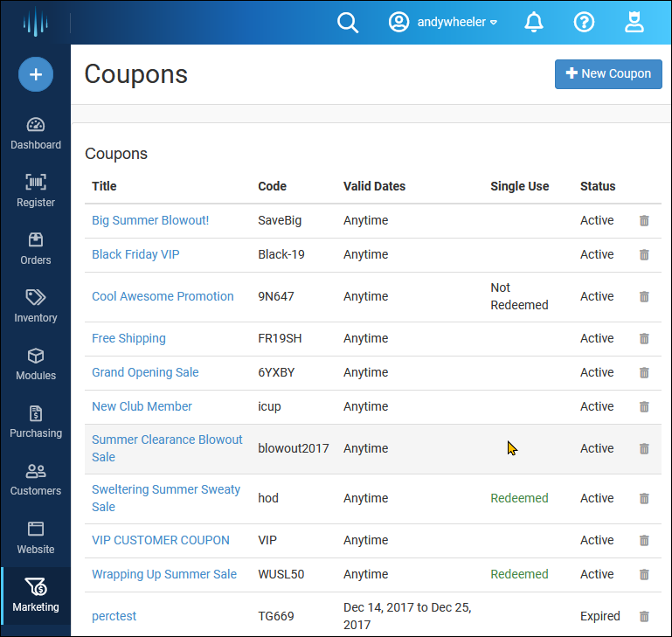Click the FR19SH code cell
Screen dimensions: 672x637
280,339
